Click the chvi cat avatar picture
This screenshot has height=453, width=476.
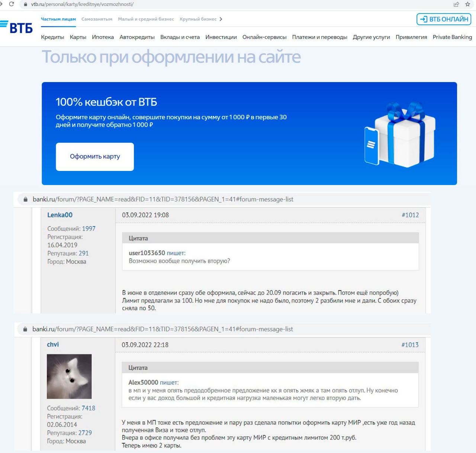pyautogui.click(x=69, y=376)
